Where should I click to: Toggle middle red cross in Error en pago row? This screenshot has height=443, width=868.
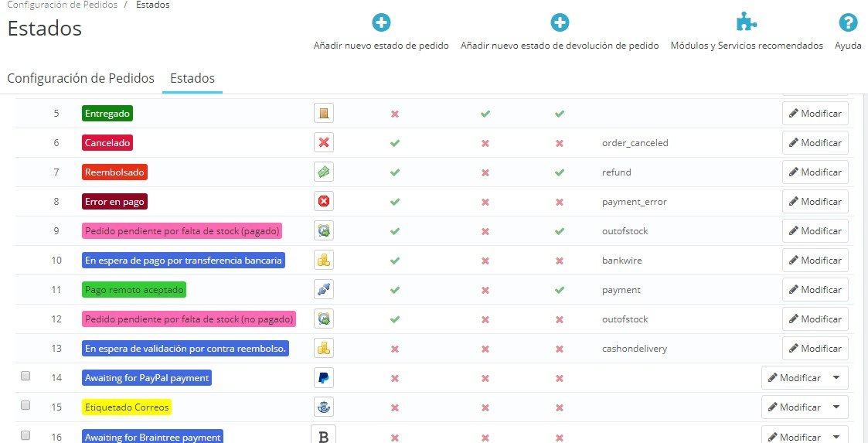pos(485,202)
